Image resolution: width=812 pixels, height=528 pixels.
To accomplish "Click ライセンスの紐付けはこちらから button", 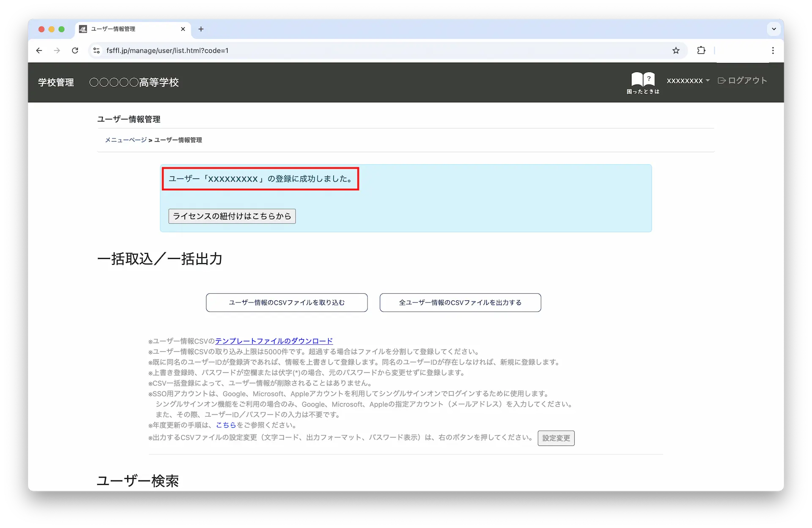I will point(232,216).
